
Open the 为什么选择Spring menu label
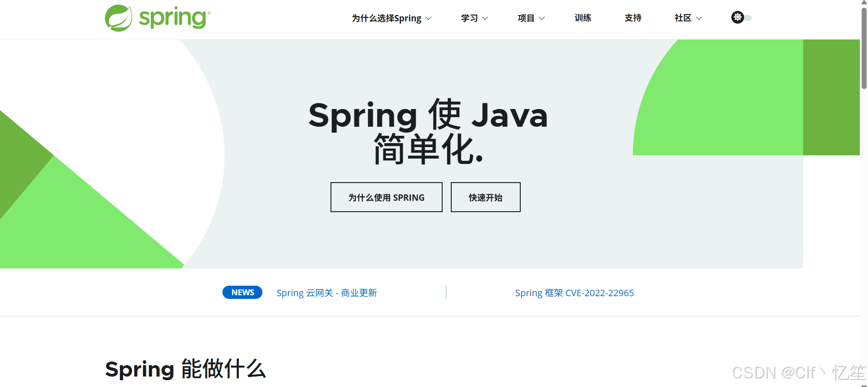pos(386,18)
